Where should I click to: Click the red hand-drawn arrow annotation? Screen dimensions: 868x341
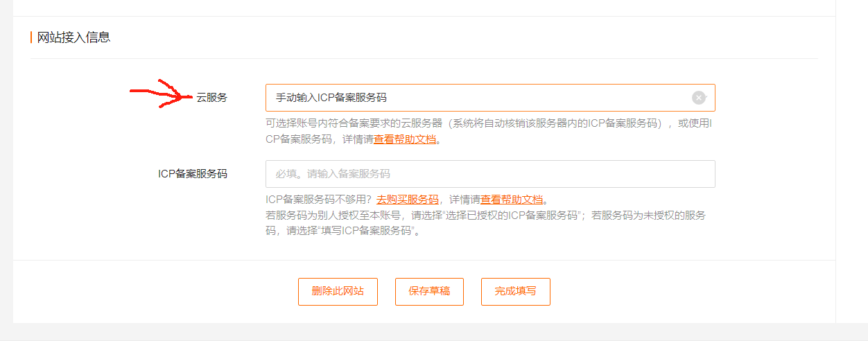(161, 94)
